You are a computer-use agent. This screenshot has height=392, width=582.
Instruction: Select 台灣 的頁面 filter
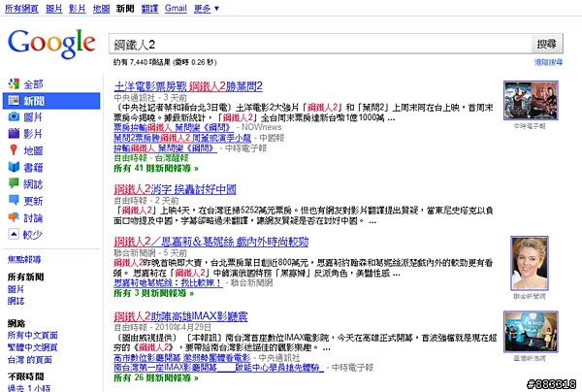point(30,360)
